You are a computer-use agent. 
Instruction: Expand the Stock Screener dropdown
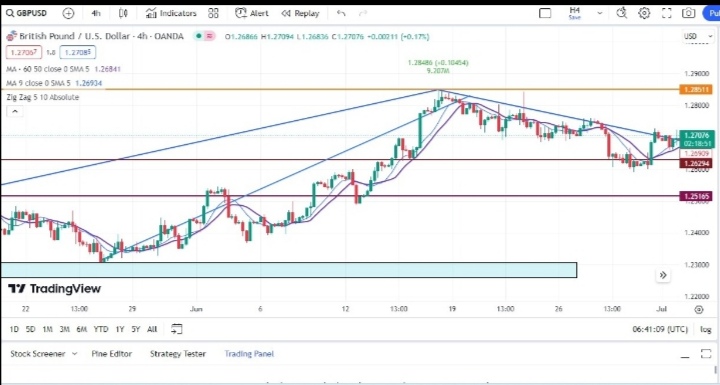click(x=74, y=354)
